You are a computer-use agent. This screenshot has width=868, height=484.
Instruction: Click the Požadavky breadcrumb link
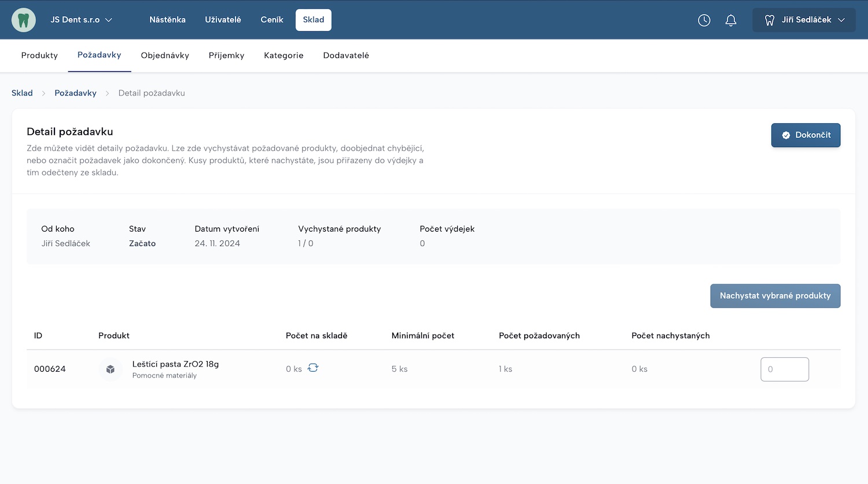[x=75, y=93]
